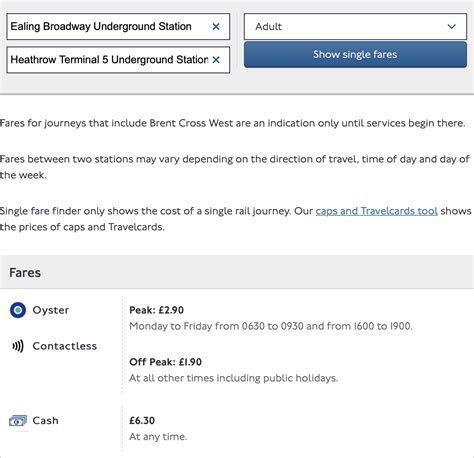Click the Peak: £2.90 fare text
Screen dimensions: 474x458
(x=156, y=310)
